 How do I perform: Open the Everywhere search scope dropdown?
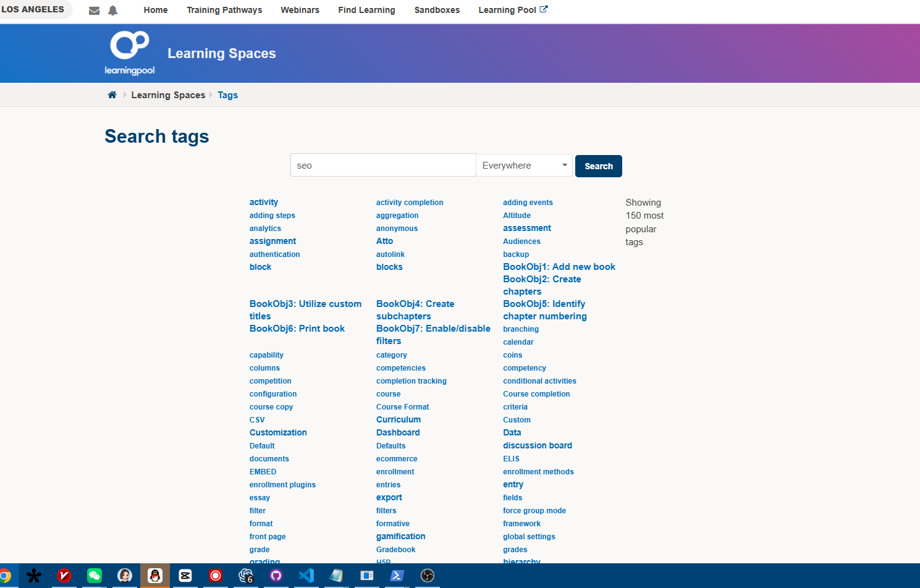[525, 166]
